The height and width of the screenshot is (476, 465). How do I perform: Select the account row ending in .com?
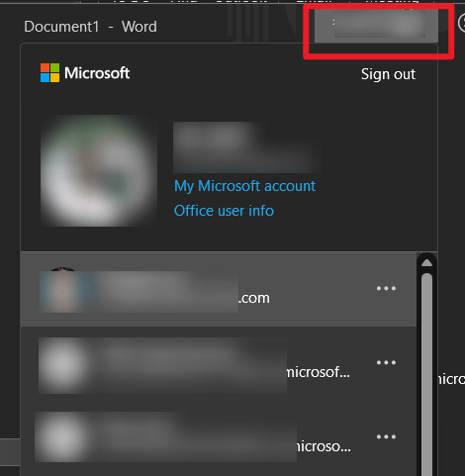click(x=219, y=290)
